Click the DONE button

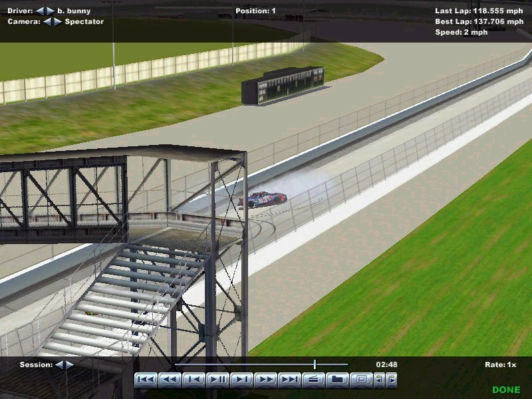coord(506,390)
